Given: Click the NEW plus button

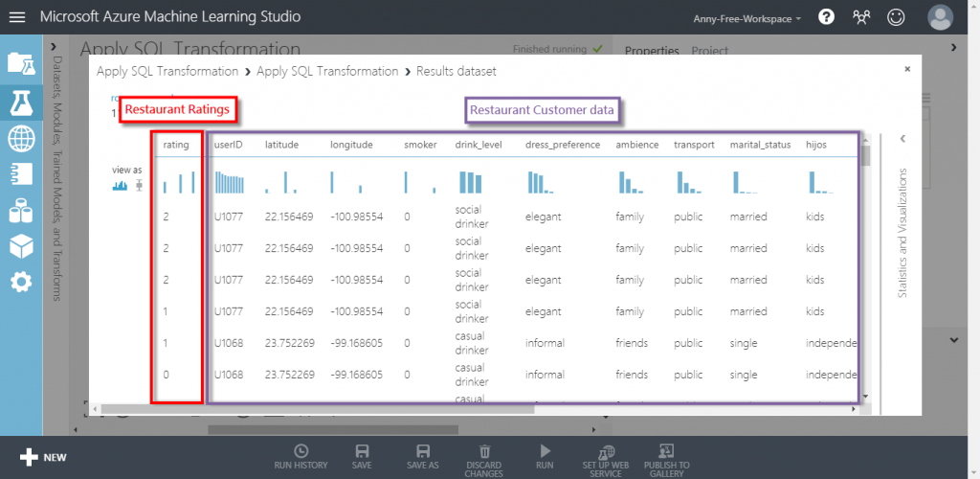Looking at the screenshot, I should point(43,458).
